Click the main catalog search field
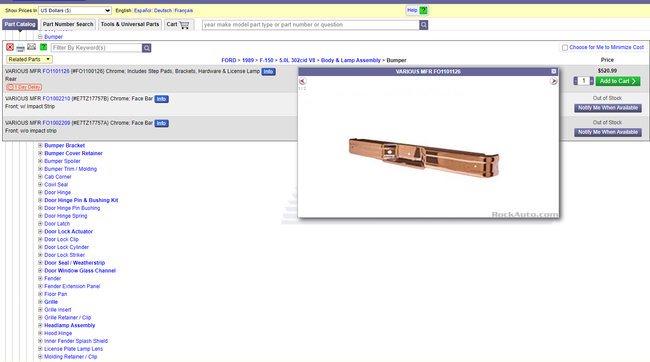Image resolution: width=650 pixels, height=362 pixels. click(x=310, y=25)
